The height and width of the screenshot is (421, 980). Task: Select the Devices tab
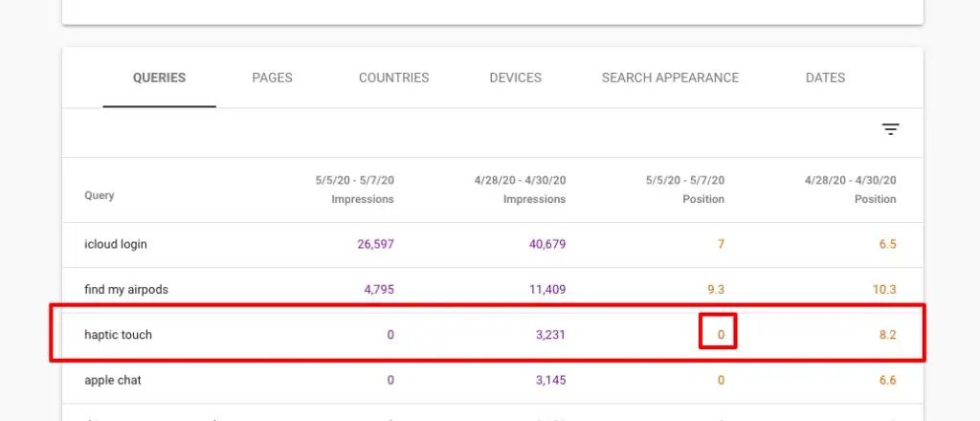tap(516, 78)
